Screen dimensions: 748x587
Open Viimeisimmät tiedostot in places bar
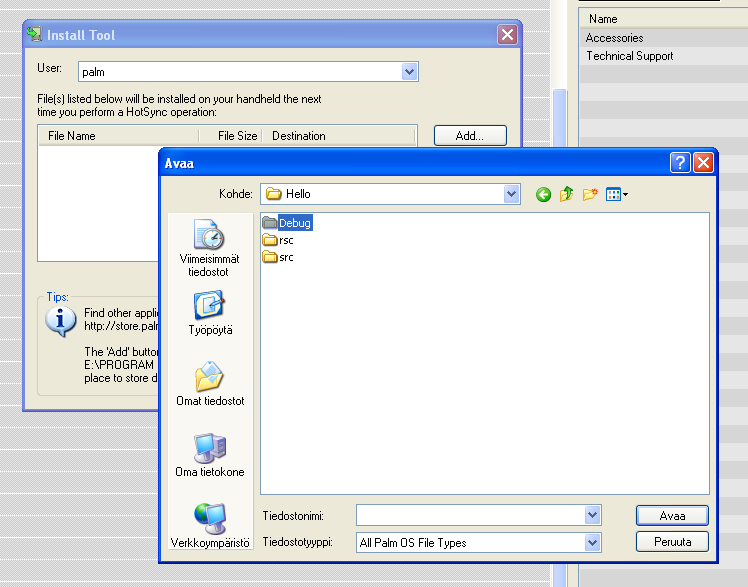(209, 248)
